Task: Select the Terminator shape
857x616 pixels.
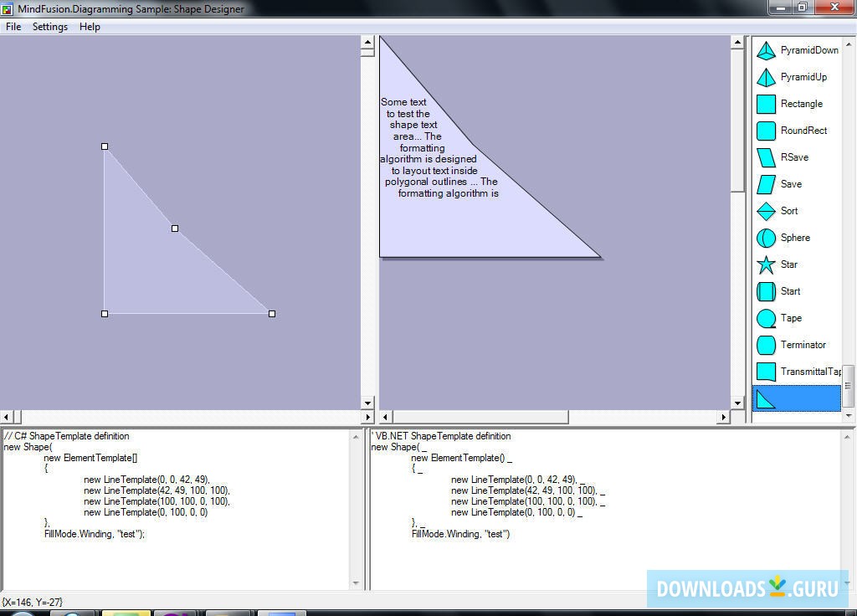Action: click(x=795, y=345)
